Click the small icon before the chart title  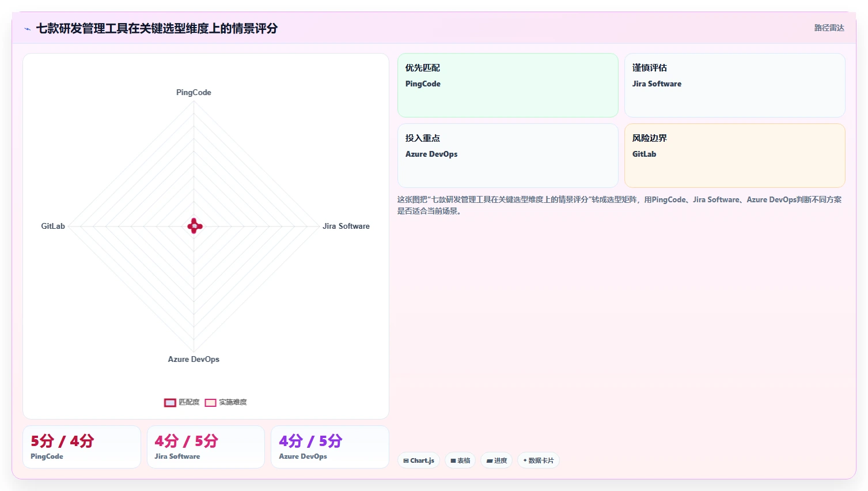pos(27,29)
